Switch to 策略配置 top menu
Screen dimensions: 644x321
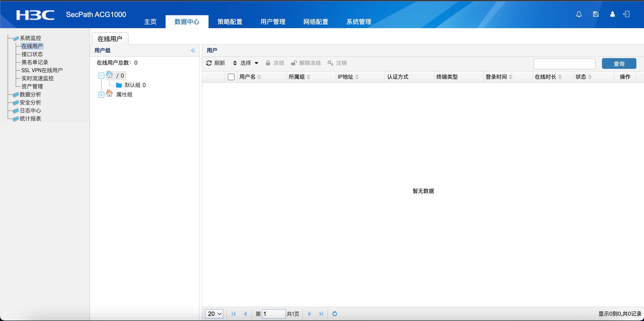(x=230, y=22)
